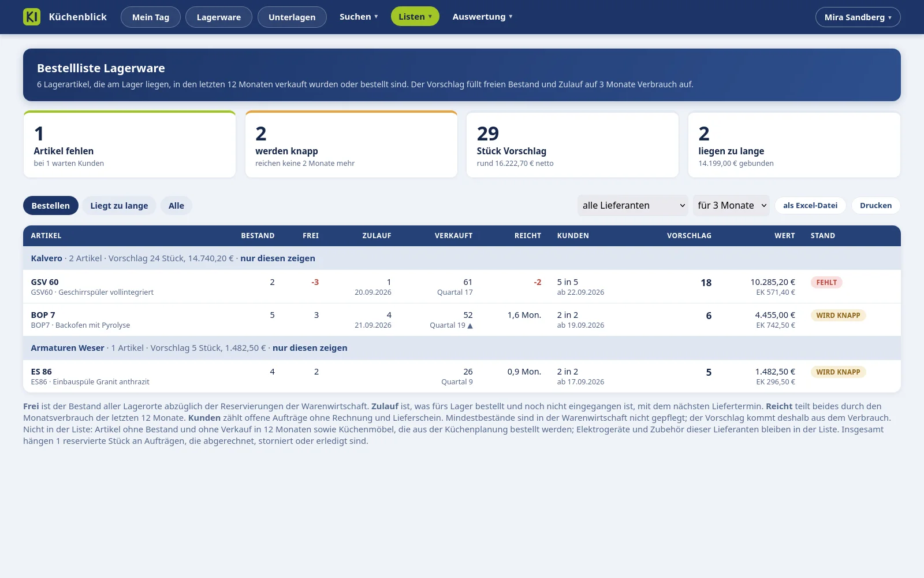
Task: Click the FEHLT status badge for GSV 60
Action: pos(826,283)
